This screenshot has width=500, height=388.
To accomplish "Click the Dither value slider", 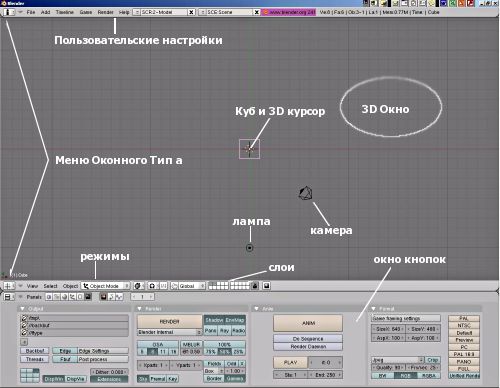I will point(109,372).
